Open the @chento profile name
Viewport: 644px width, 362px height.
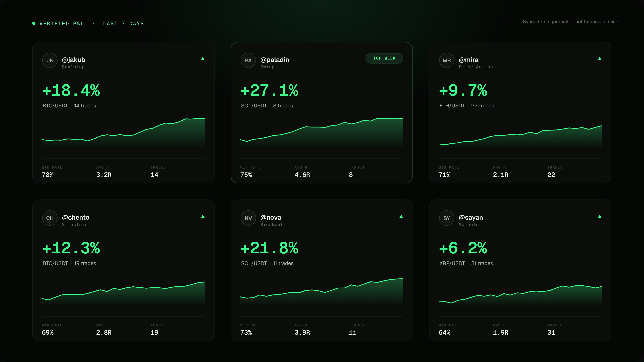pyautogui.click(x=75, y=217)
